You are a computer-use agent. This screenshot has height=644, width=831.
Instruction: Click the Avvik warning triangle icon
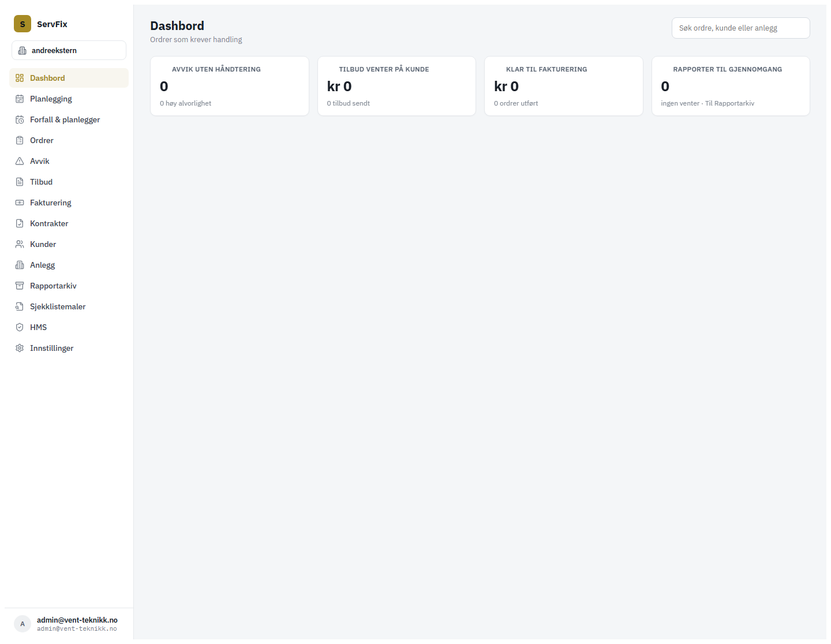[20, 161]
